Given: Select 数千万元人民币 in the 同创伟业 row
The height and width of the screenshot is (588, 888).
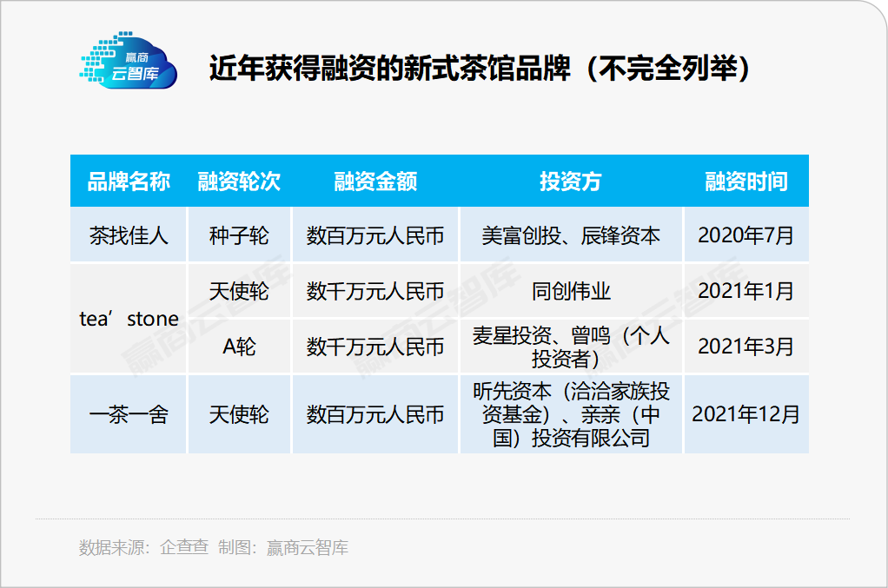Looking at the screenshot, I should [x=375, y=291].
